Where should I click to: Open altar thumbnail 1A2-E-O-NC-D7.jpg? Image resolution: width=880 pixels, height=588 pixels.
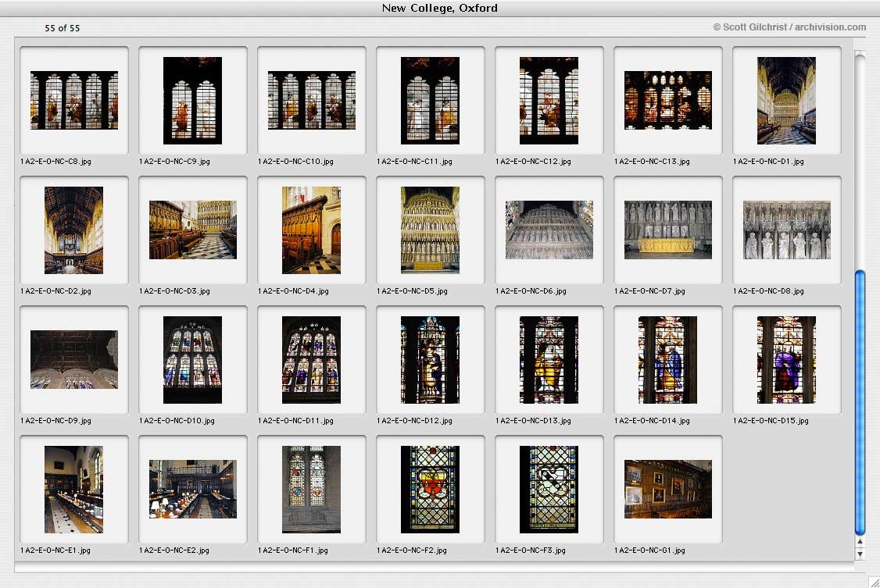(668, 230)
